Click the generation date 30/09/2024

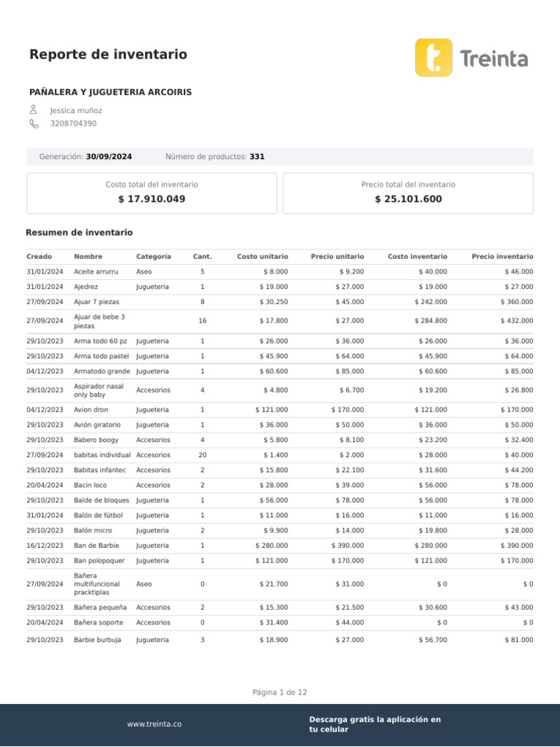click(x=109, y=157)
